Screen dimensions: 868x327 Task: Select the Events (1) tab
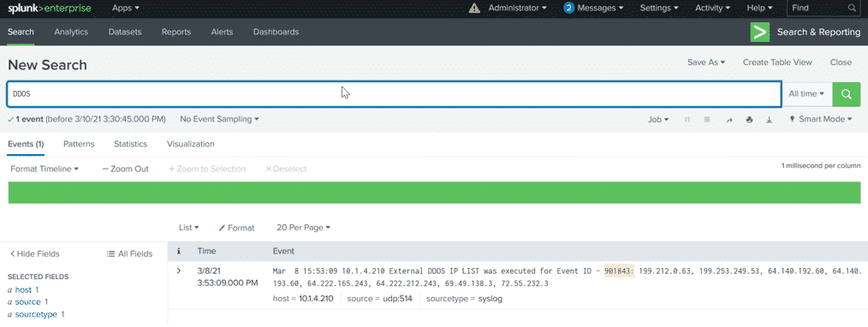(x=26, y=144)
